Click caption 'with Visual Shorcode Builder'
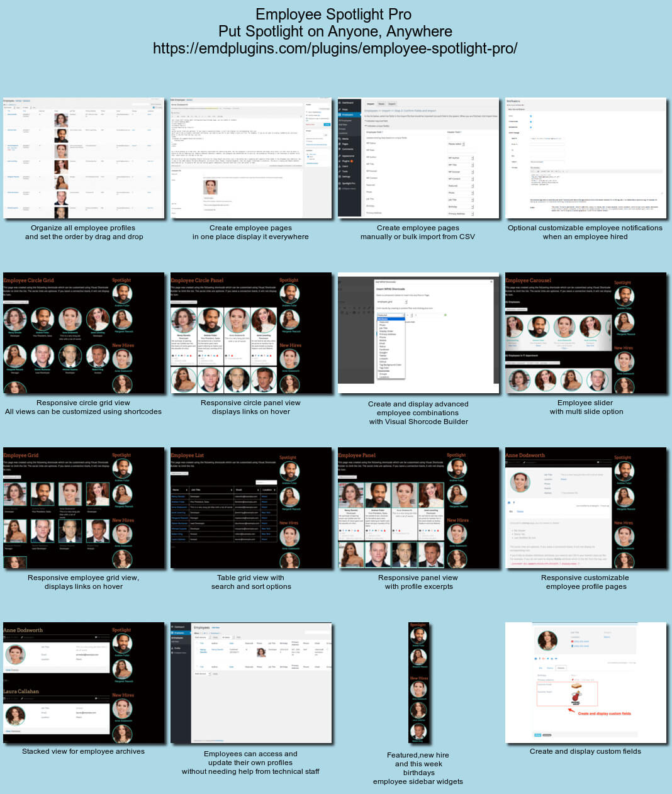 tap(418, 422)
